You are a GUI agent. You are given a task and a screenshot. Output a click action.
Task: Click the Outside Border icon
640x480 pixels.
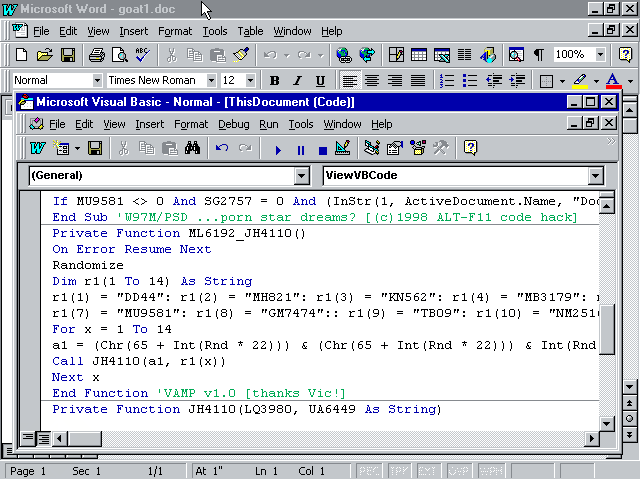(x=546, y=81)
